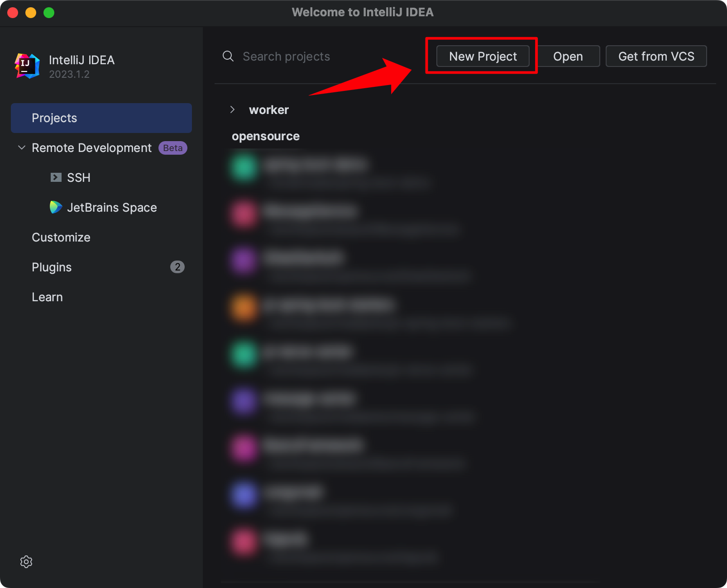This screenshot has width=727, height=588.
Task: Select the Projects tab in sidebar
Action: pyautogui.click(x=101, y=118)
